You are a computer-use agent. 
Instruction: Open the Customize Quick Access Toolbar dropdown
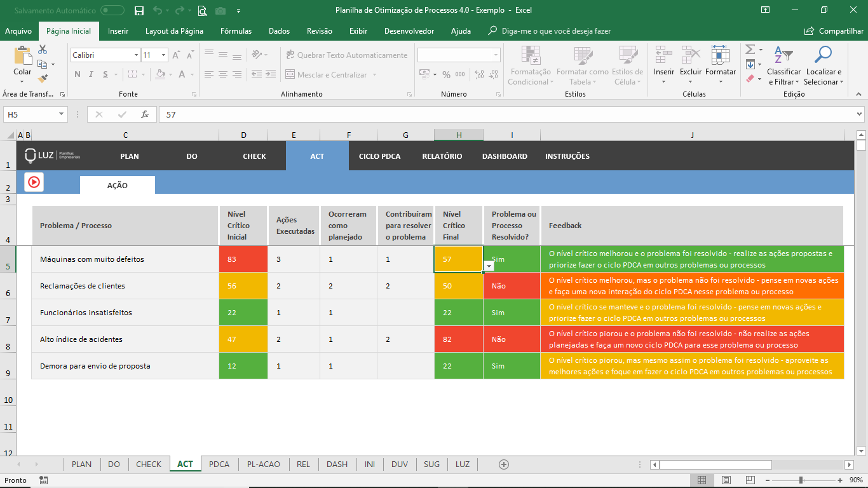pos(238,11)
